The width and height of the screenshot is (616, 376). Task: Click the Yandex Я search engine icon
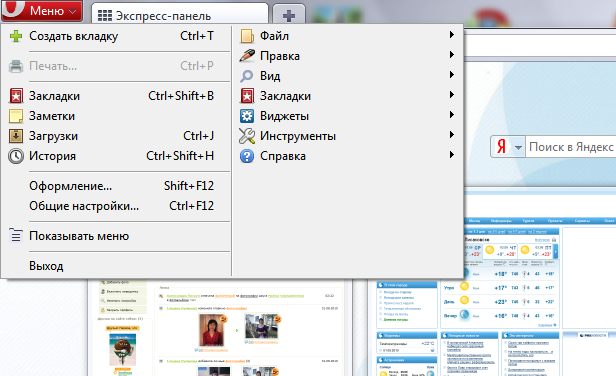click(x=501, y=147)
